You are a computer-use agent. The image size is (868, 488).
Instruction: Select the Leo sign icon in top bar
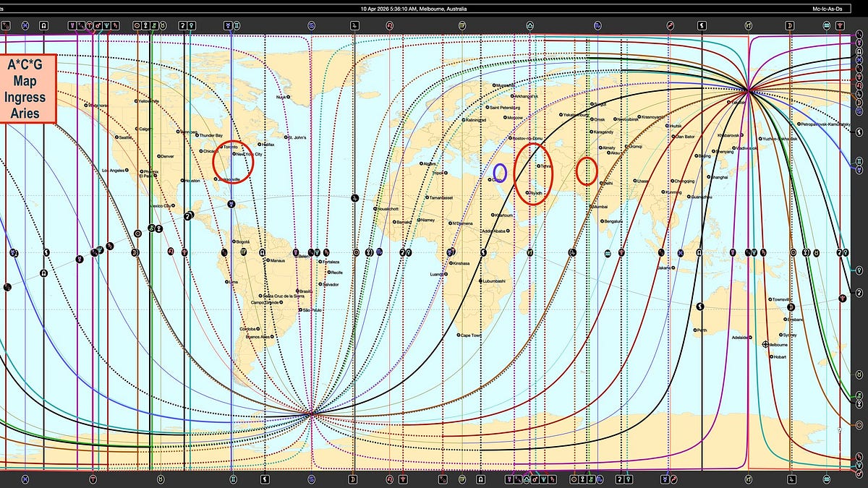tap(390, 25)
